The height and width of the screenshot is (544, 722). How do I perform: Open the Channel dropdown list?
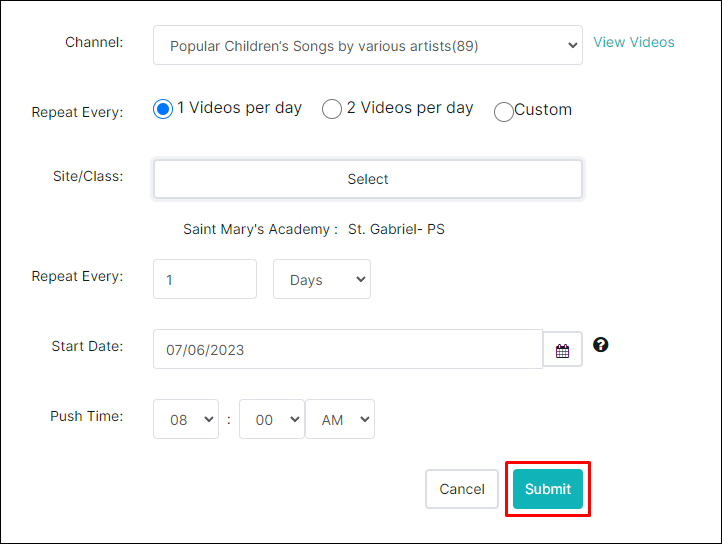pos(367,45)
